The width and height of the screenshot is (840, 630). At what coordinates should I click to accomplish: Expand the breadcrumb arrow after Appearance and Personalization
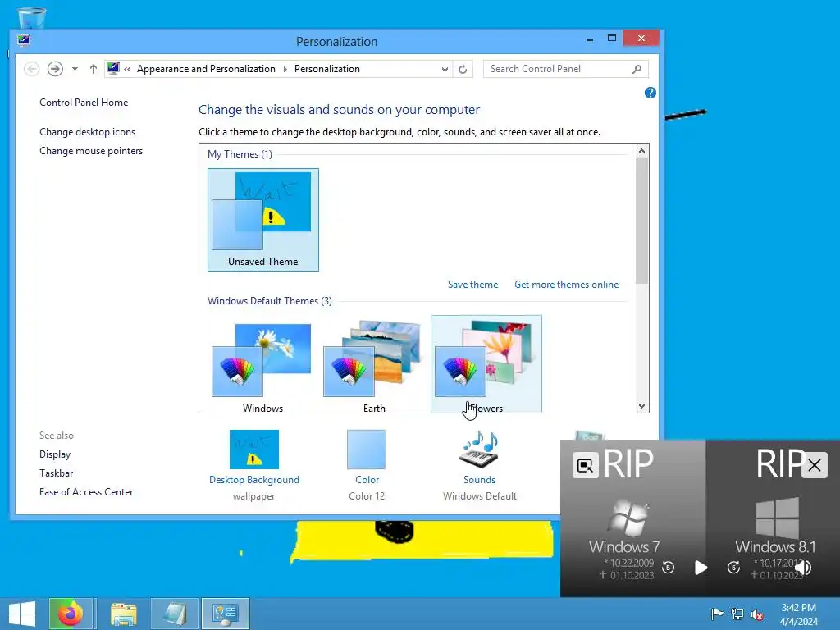pyautogui.click(x=285, y=69)
